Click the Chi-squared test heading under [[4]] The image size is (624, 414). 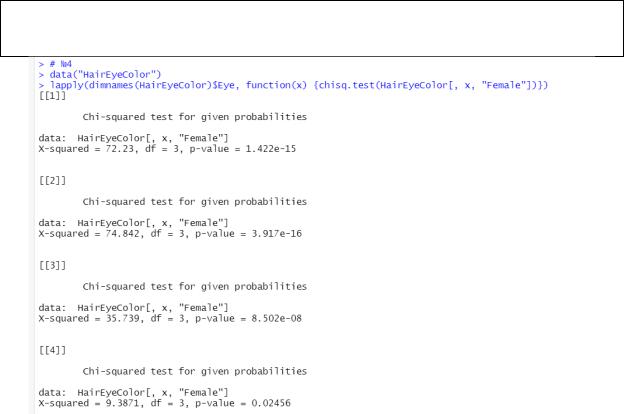click(195, 371)
